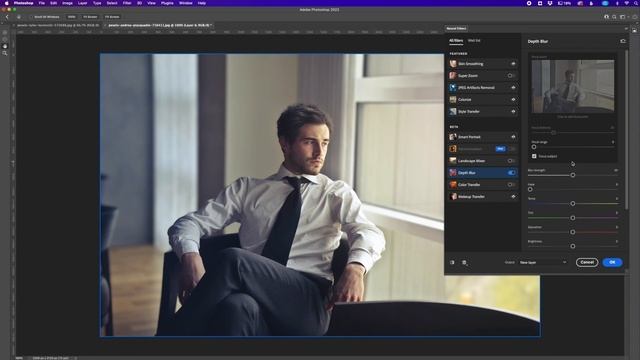Click the Color Transfer filter icon
The width and height of the screenshot is (640, 360).
(453, 184)
